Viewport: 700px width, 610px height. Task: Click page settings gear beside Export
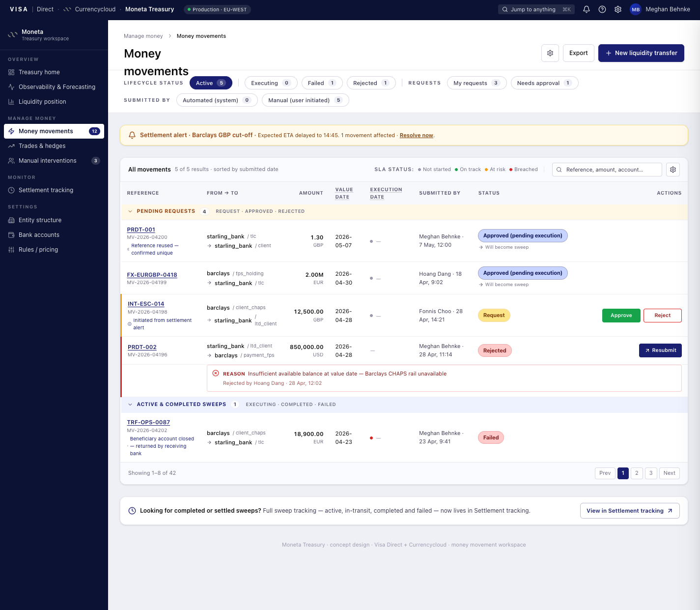pyautogui.click(x=550, y=53)
